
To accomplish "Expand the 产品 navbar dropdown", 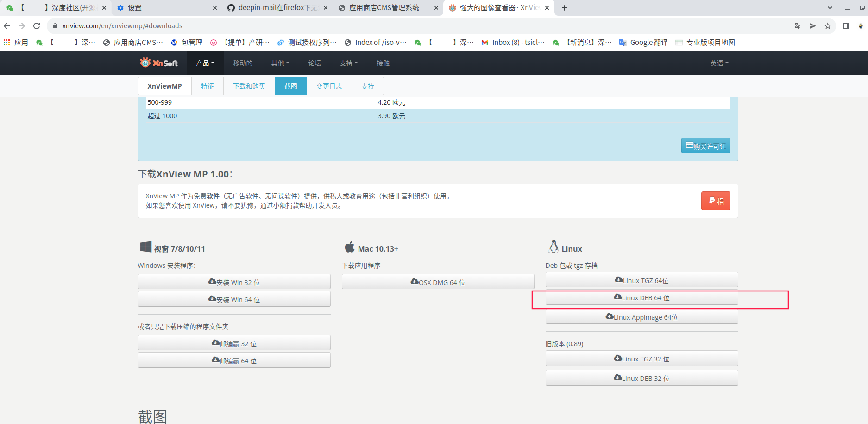I will pos(205,63).
